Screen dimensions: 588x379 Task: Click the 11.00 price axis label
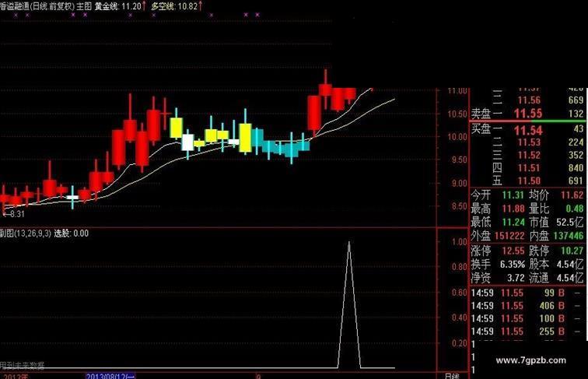coord(457,91)
